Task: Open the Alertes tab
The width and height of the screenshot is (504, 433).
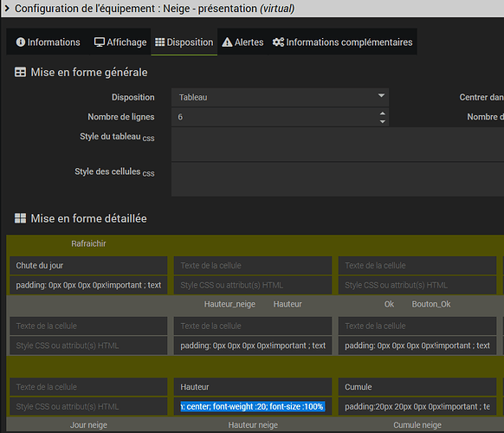Action: pyautogui.click(x=242, y=42)
